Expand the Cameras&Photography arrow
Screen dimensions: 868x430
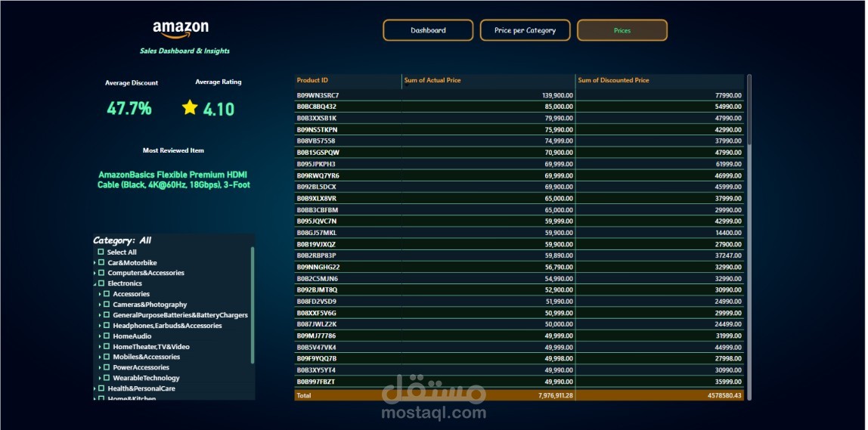click(x=101, y=305)
